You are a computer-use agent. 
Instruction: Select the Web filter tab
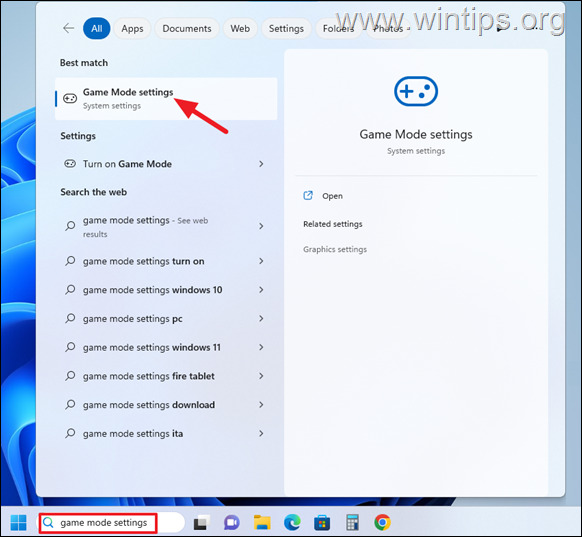240,29
